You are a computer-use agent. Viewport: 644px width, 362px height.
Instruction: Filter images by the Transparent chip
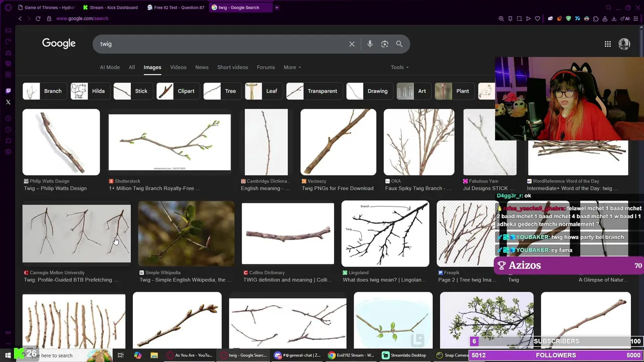point(314,91)
